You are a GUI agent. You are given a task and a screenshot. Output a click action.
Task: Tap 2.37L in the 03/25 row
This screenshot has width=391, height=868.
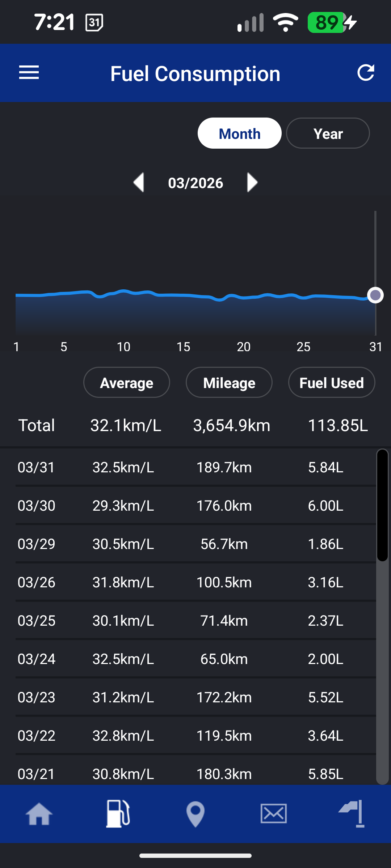tap(326, 621)
